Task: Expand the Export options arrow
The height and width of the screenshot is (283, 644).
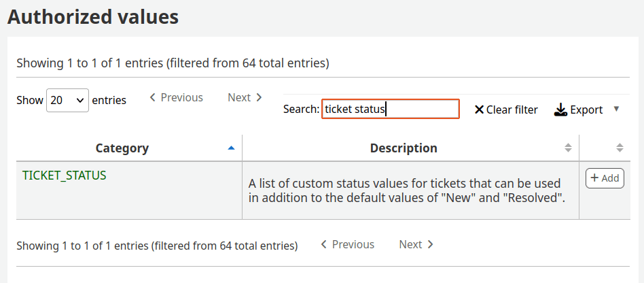Action: click(x=616, y=109)
